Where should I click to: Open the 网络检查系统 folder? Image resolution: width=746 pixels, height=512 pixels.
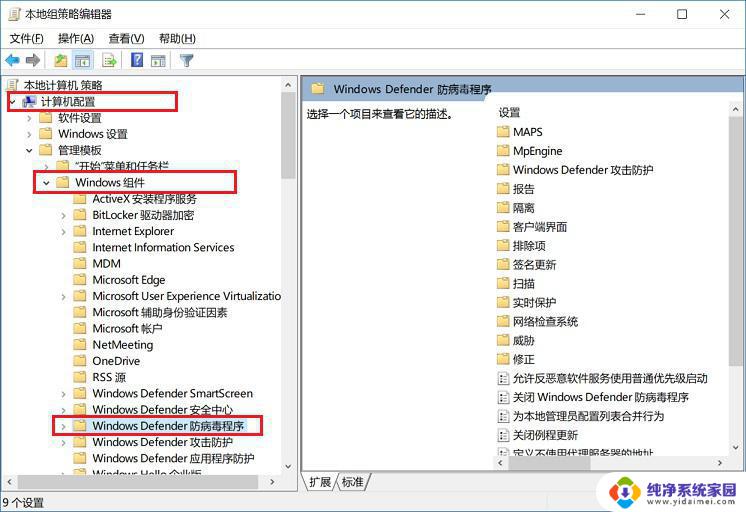[x=545, y=322]
